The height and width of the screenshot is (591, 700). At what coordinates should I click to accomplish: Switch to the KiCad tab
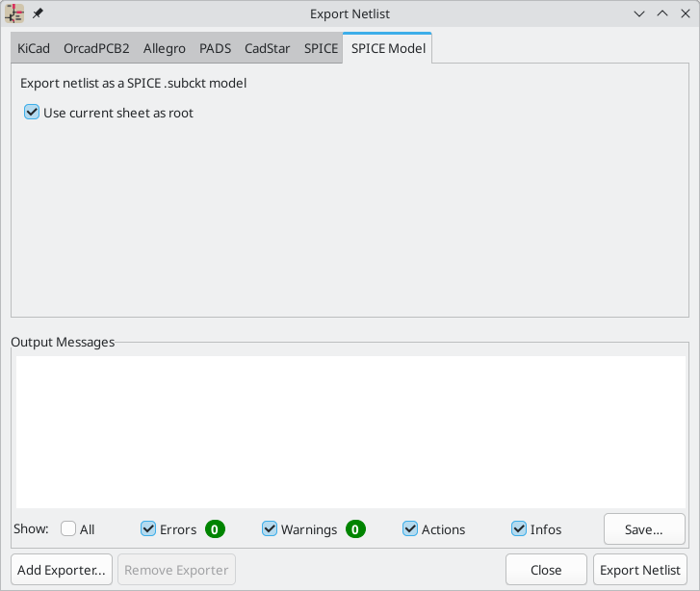coord(34,48)
